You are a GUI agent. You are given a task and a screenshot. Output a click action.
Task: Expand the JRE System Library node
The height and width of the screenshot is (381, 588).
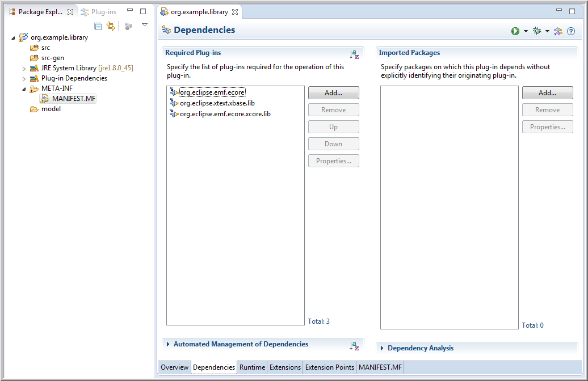coord(24,69)
